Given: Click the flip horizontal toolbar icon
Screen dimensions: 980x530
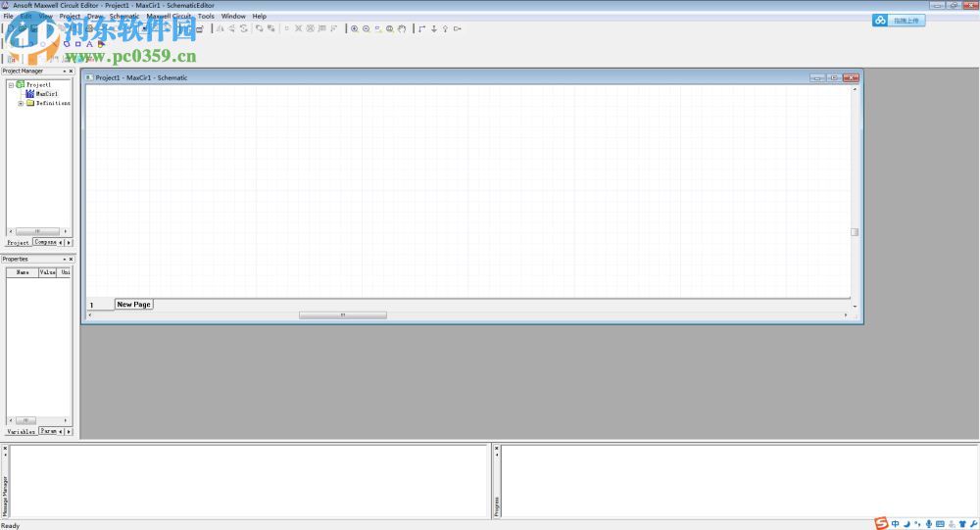Looking at the screenshot, I should [x=220, y=28].
